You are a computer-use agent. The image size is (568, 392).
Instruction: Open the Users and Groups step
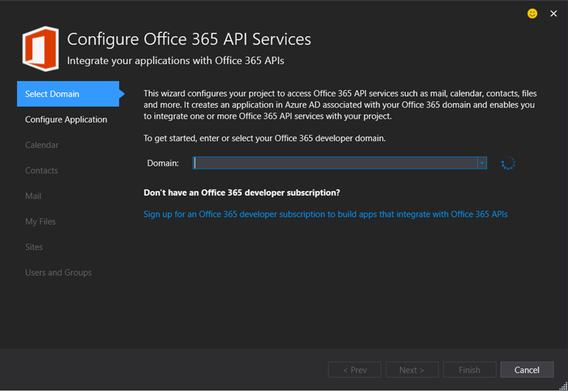[58, 272]
